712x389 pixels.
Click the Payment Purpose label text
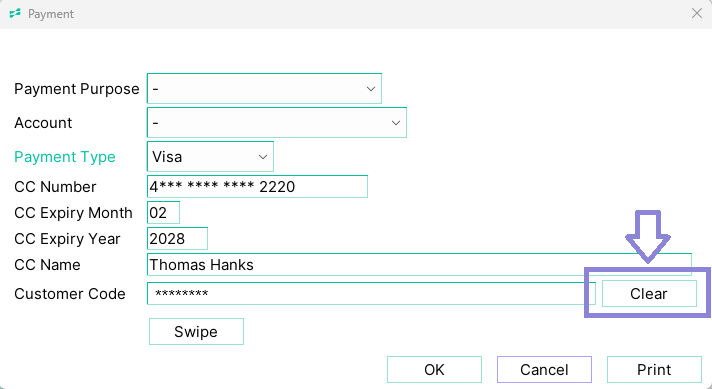point(77,89)
